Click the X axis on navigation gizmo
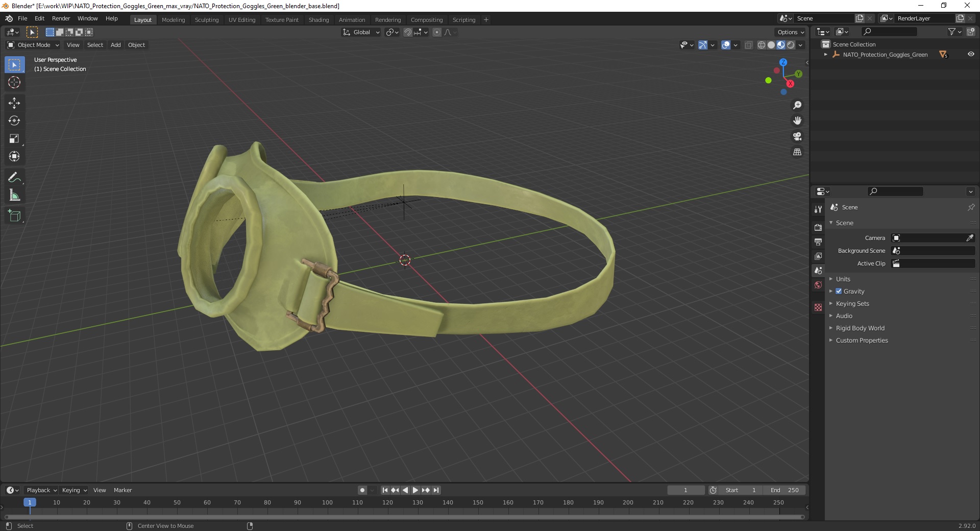 click(790, 84)
